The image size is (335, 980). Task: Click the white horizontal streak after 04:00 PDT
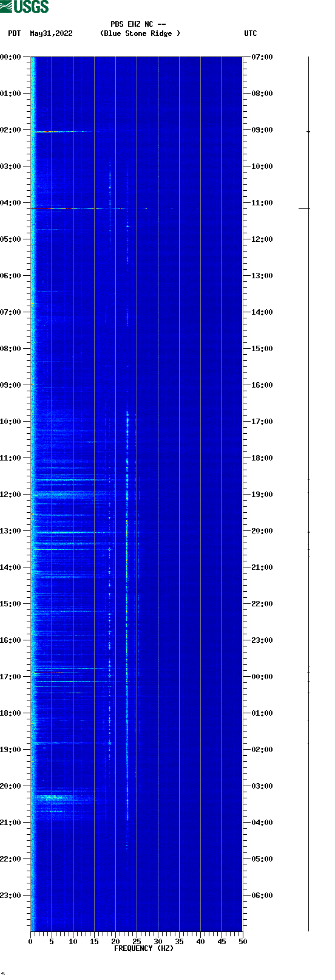(91, 208)
